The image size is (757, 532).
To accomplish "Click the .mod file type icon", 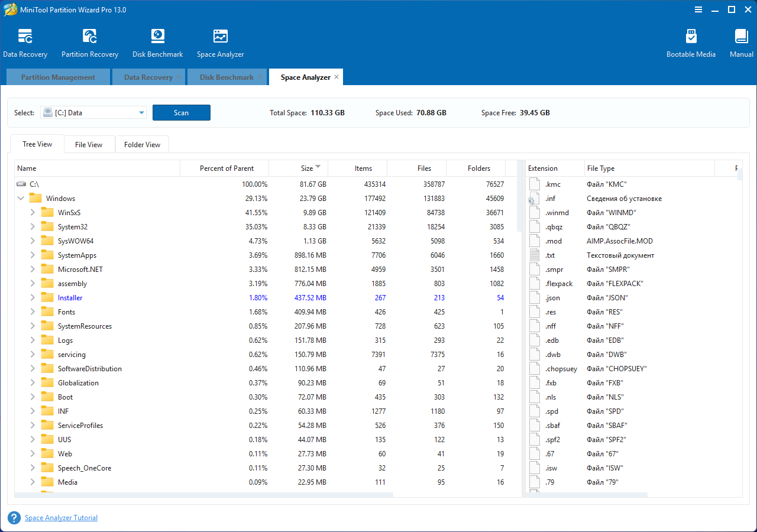I will 535,241.
